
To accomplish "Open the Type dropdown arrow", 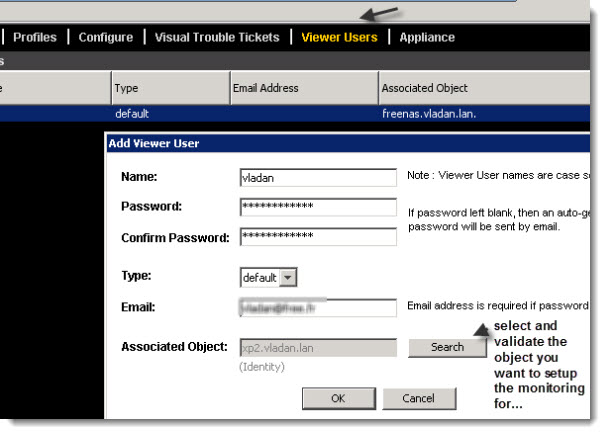I will click(x=288, y=277).
